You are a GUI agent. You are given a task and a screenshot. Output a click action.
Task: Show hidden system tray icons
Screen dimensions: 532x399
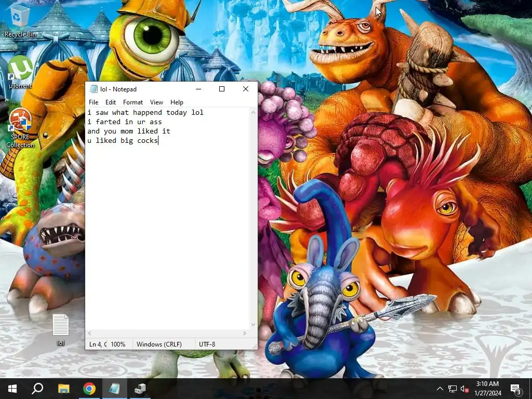pos(440,389)
